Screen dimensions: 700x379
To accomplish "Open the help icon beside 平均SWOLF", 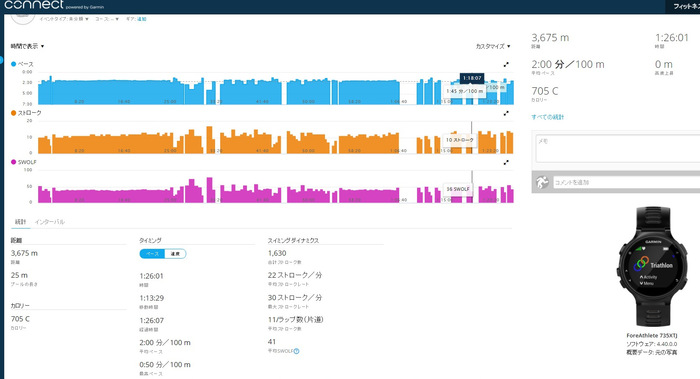I will (x=297, y=351).
